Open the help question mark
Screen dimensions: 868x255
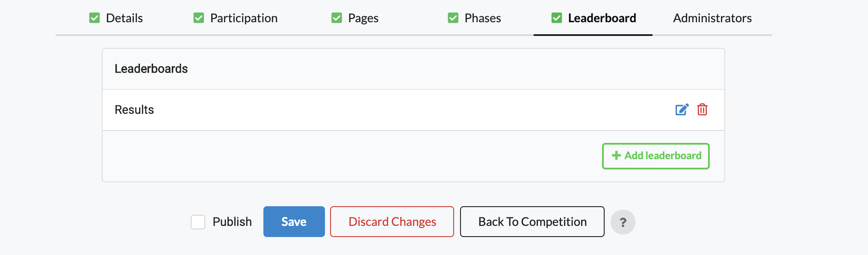[623, 222]
